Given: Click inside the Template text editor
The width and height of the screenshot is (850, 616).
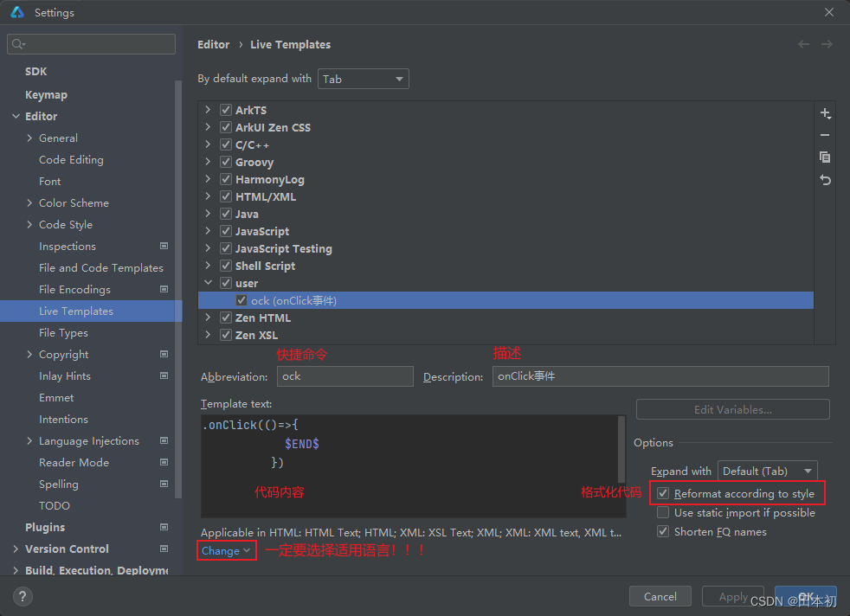Looking at the screenshot, I should point(409,466).
